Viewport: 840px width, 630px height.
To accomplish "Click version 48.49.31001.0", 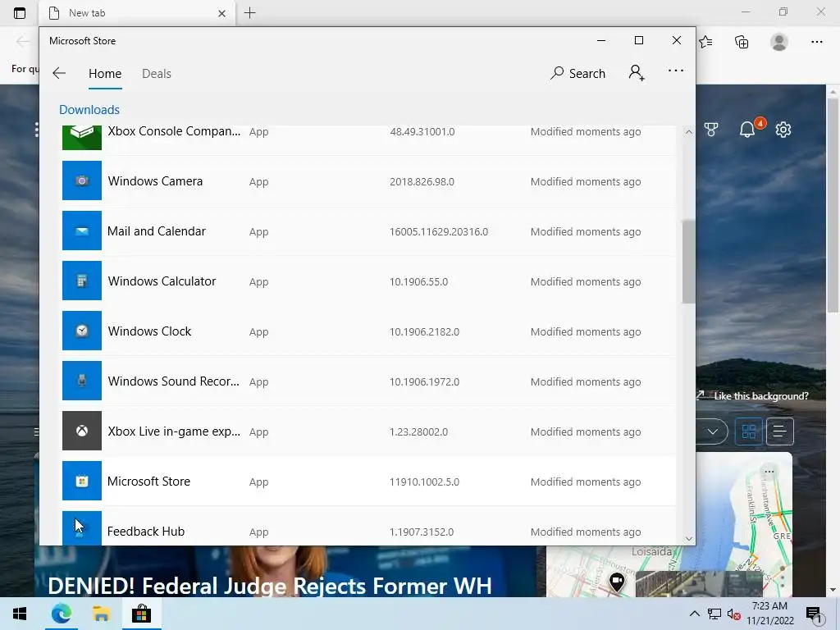I will pyautogui.click(x=422, y=132).
